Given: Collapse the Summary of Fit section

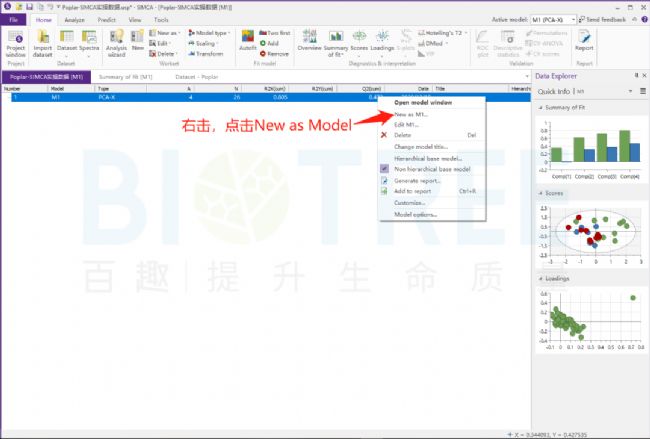Looking at the screenshot, I should (541, 107).
